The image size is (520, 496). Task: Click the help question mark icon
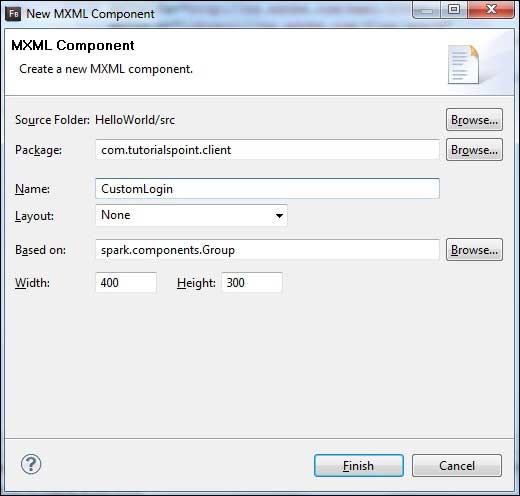click(x=31, y=464)
